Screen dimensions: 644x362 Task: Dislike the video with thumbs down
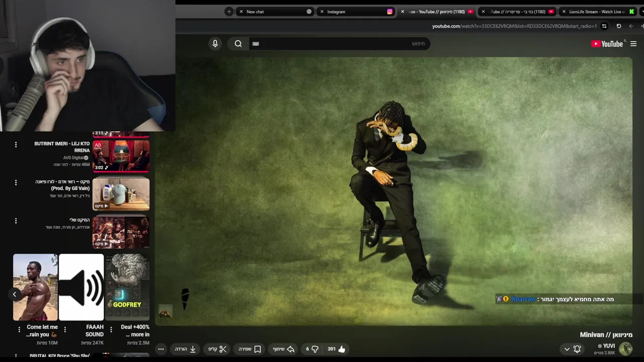[x=312, y=349]
